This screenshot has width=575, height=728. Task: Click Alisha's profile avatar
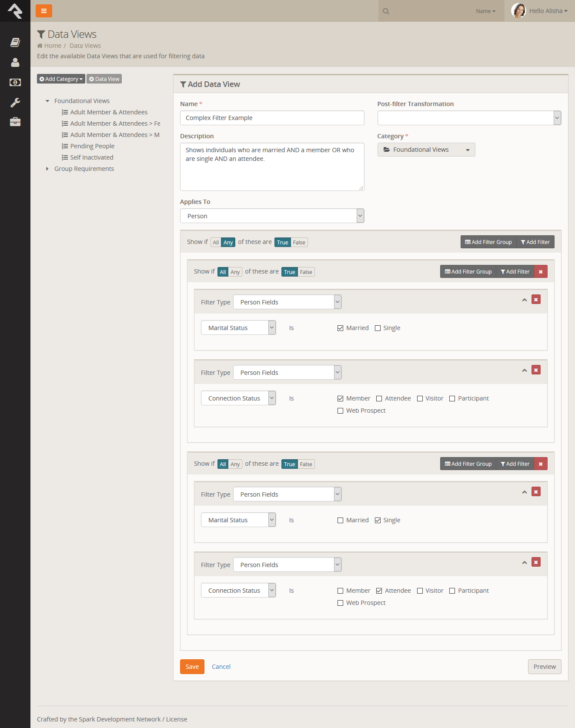pos(518,10)
